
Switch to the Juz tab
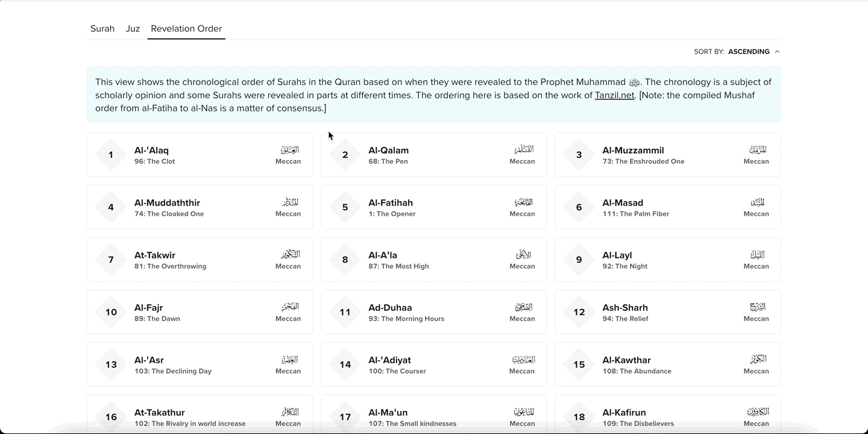(132, 28)
